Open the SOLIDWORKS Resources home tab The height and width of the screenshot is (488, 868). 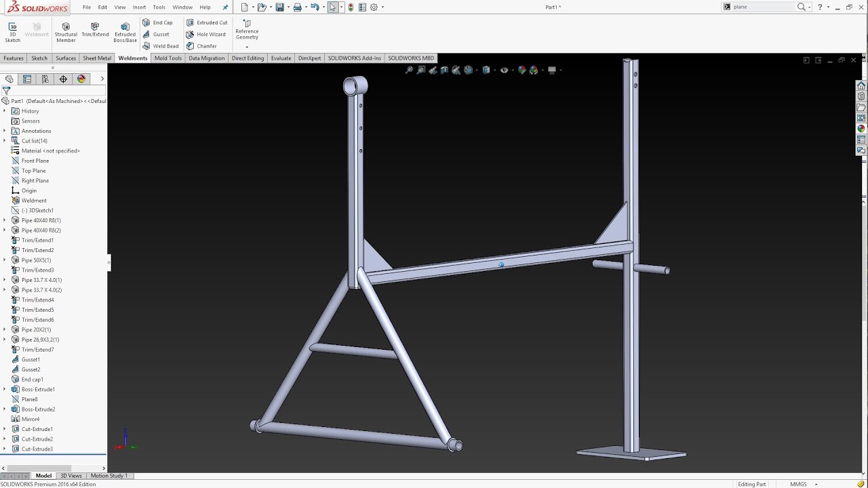[x=861, y=85]
